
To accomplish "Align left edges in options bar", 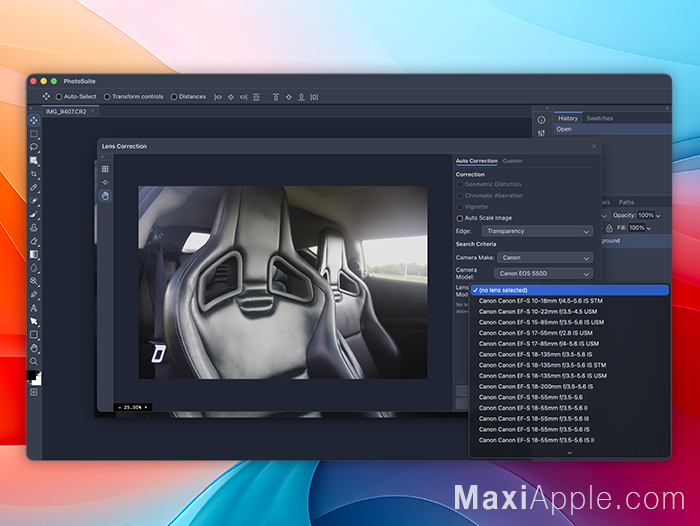I will (x=218, y=97).
